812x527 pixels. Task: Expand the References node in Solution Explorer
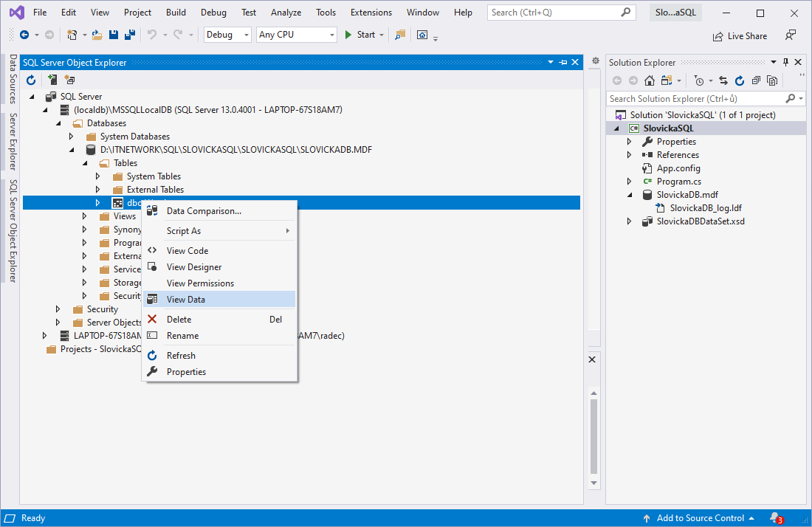click(629, 155)
